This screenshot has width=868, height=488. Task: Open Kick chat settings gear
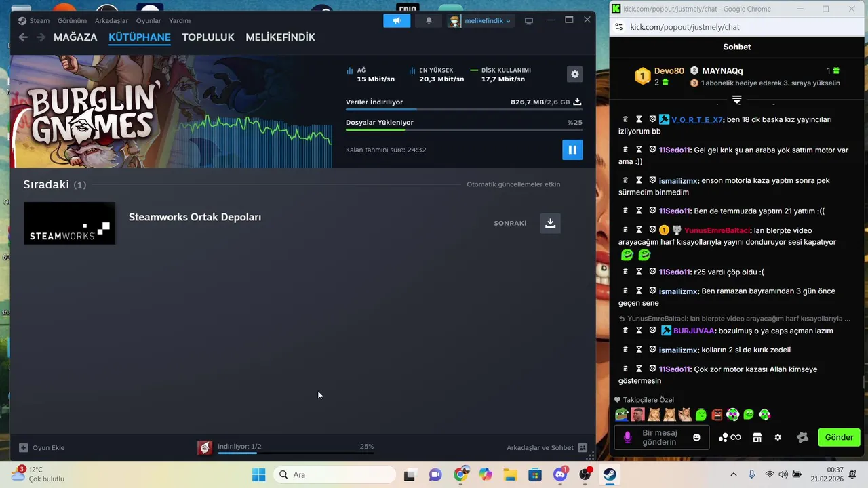click(778, 437)
